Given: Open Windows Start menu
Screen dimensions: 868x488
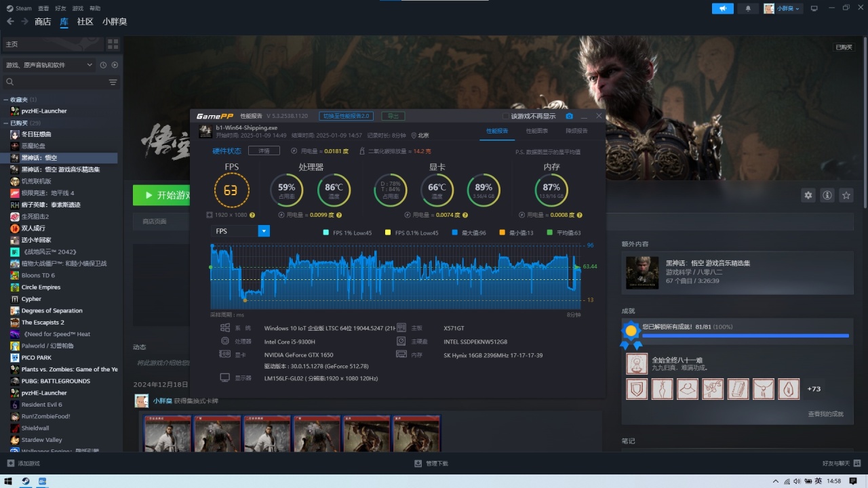Looking at the screenshot, I should coord(8,481).
